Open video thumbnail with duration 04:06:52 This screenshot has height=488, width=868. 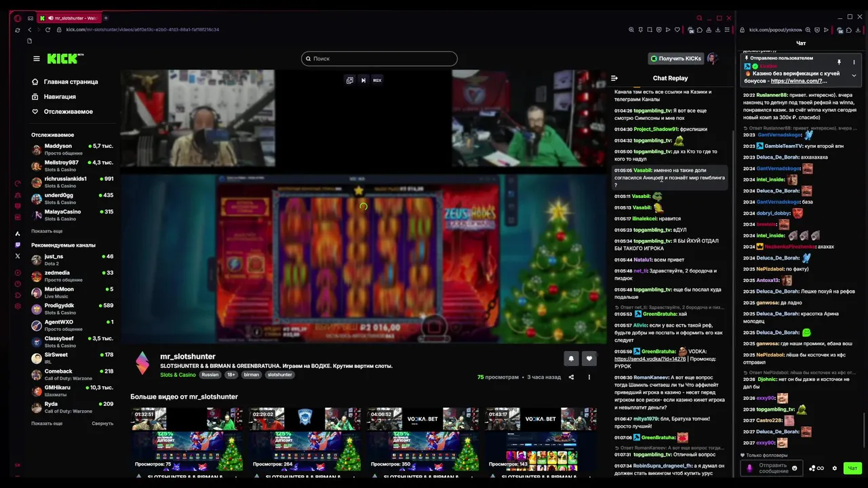422,439
